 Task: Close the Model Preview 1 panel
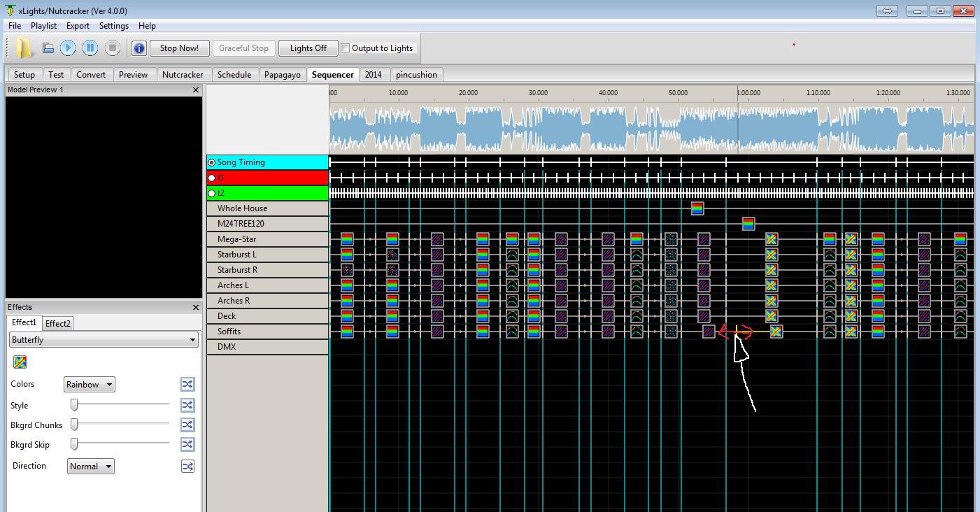pyautogui.click(x=196, y=90)
